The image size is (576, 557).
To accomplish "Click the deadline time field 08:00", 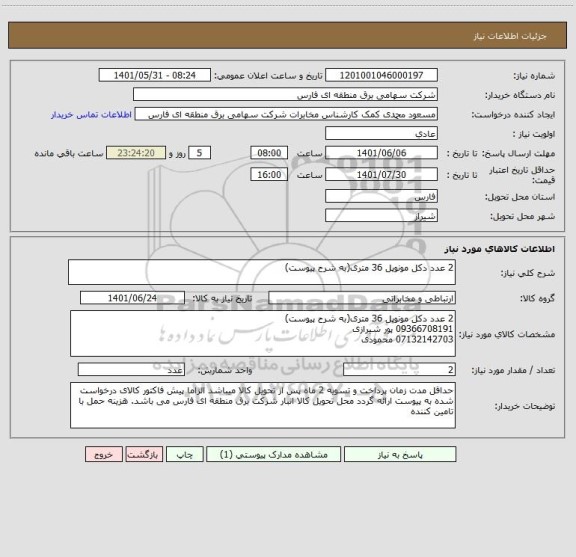I will (269, 153).
